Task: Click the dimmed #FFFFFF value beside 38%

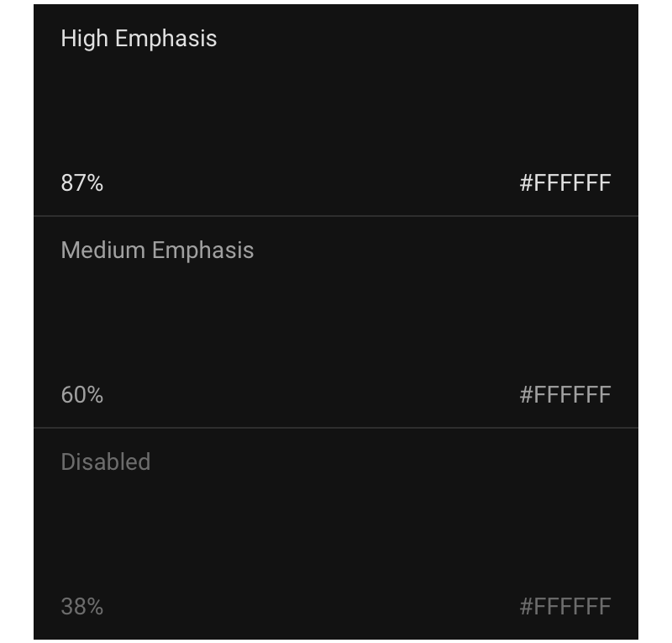Action: (564, 607)
